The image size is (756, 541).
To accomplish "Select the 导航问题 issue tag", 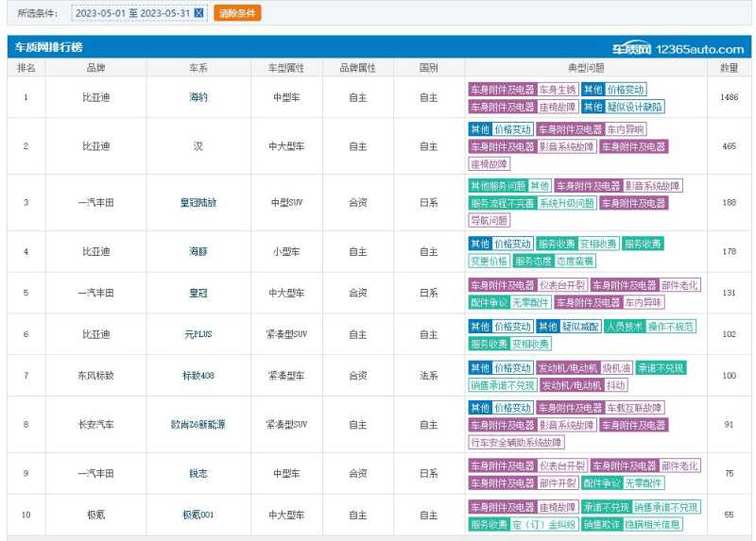I will pos(490,220).
